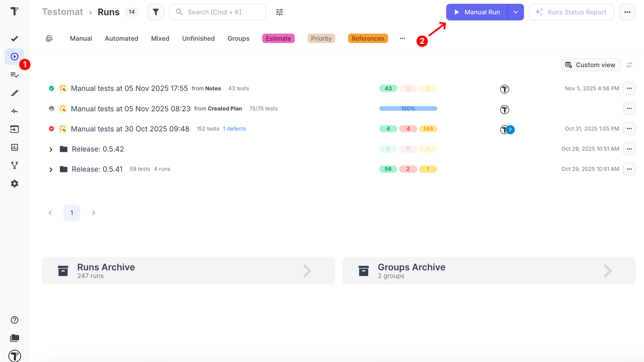Click the filter funnel icon

pos(155,12)
